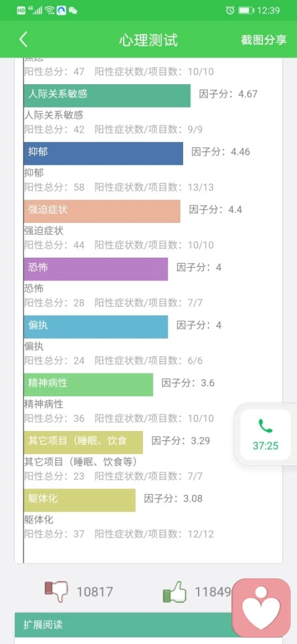Tap the thumbs-up like icon
The width and height of the screenshot is (297, 644).
(174, 591)
